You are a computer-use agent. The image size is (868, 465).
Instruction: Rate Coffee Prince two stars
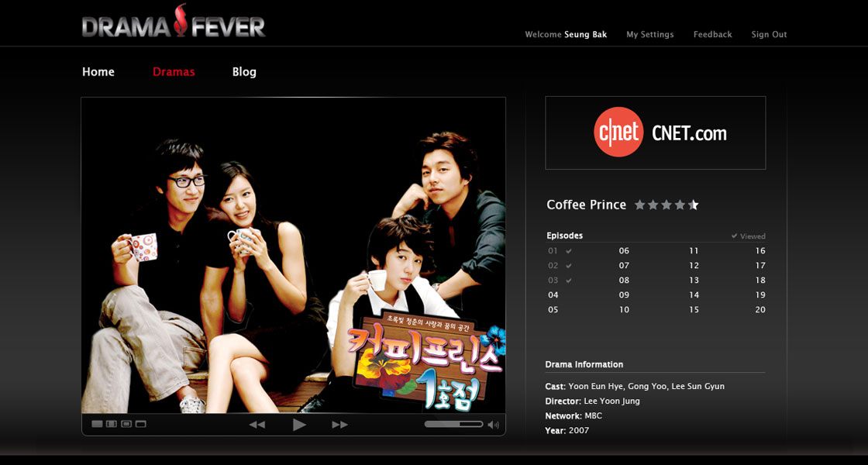tap(653, 205)
